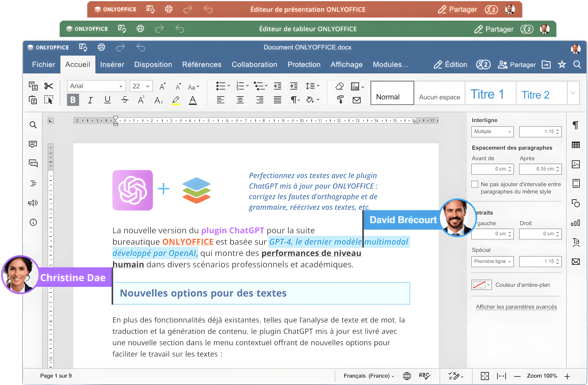Screen dimensions: 588x385
Task: Open the Collaboration tab
Action: tap(254, 65)
